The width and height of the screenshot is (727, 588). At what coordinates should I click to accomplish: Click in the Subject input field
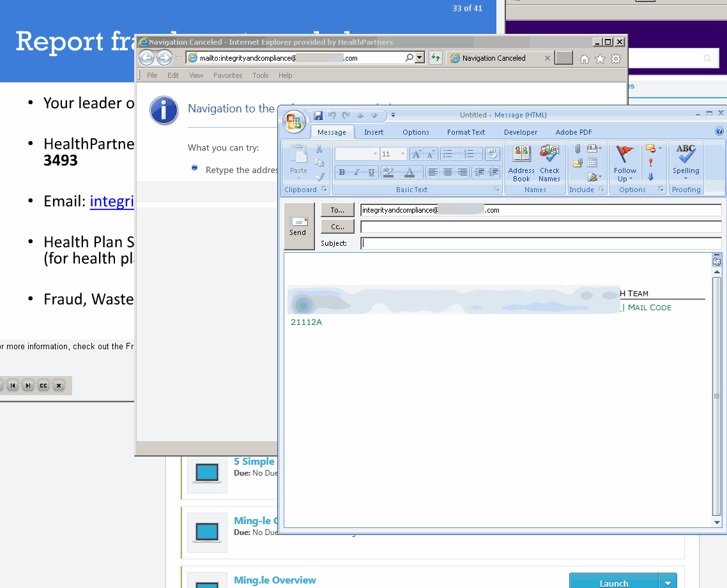click(x=540, y=243)
